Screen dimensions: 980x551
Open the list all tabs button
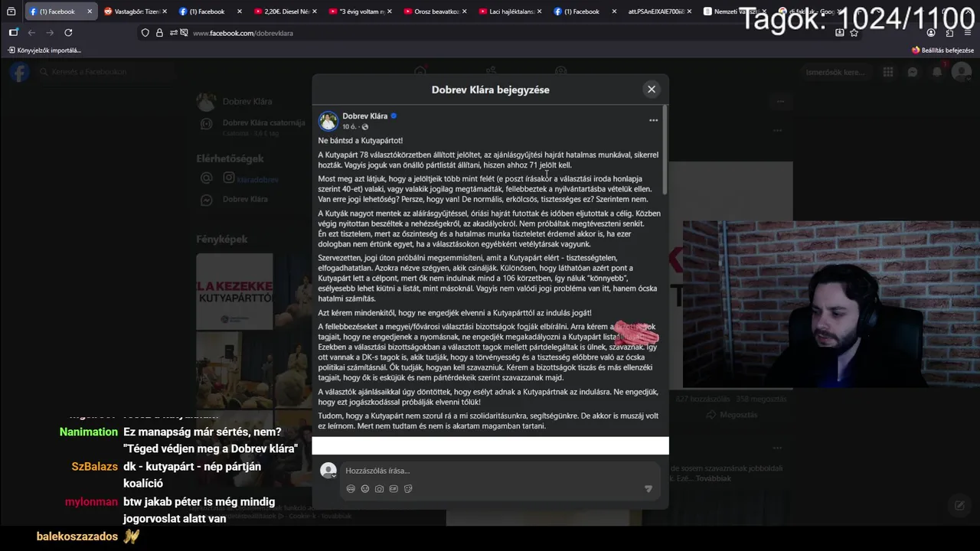click(x=11, y=11)
